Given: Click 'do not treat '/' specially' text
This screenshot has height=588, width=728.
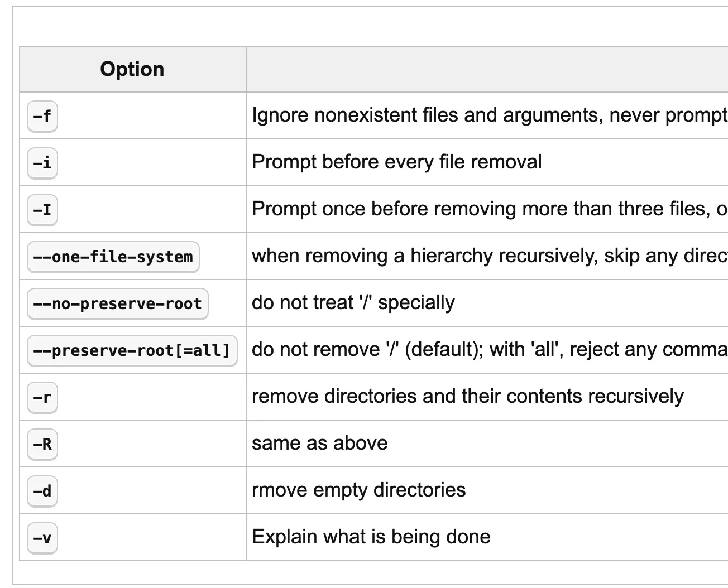Looking at the screenshot, I should point(353,302).
